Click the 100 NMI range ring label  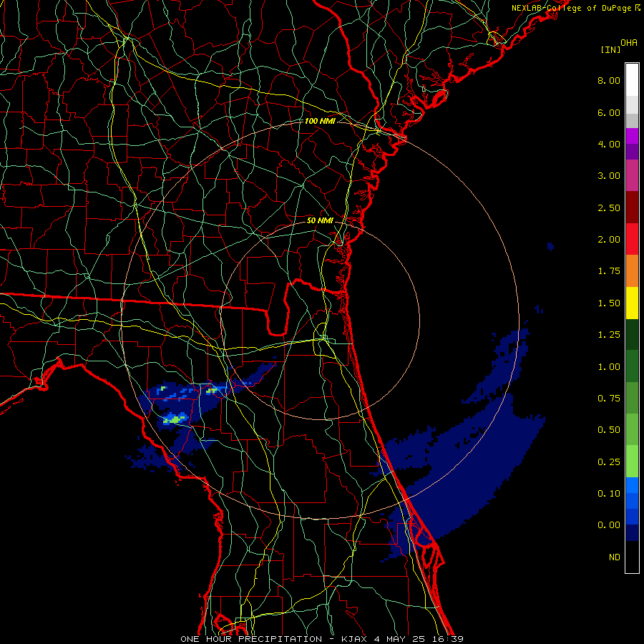coord(320,121)
